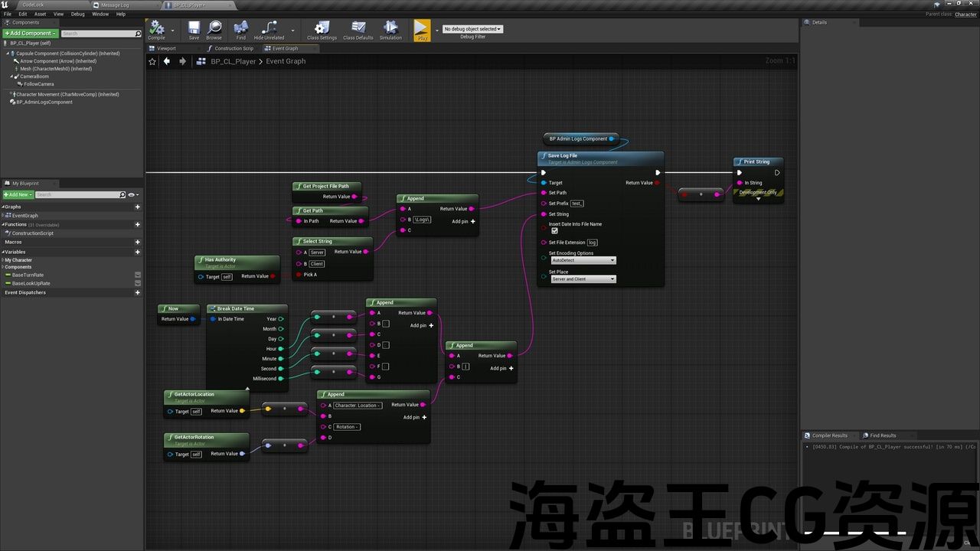Click the Set Prefix text field
Viewport: 980px width, 551px height.
[x=577, y=204]
